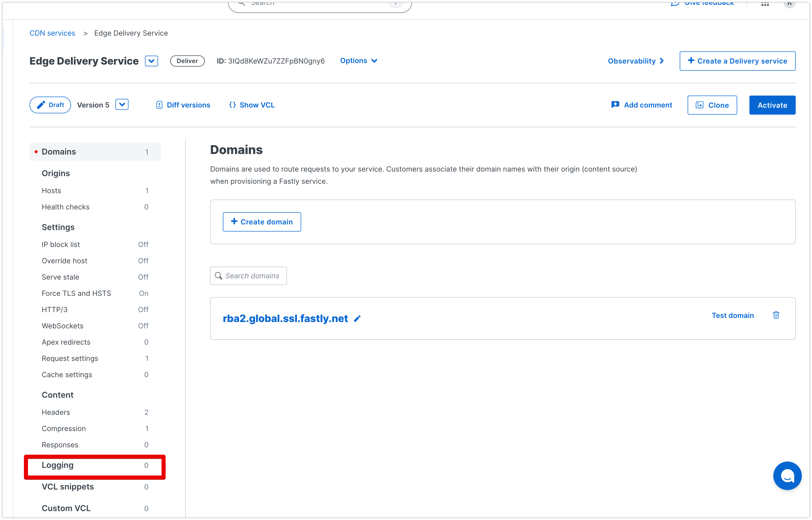
Task: Click Test domain link for rba2.global.ssl.fastly.net
Action: coord(732,315)
